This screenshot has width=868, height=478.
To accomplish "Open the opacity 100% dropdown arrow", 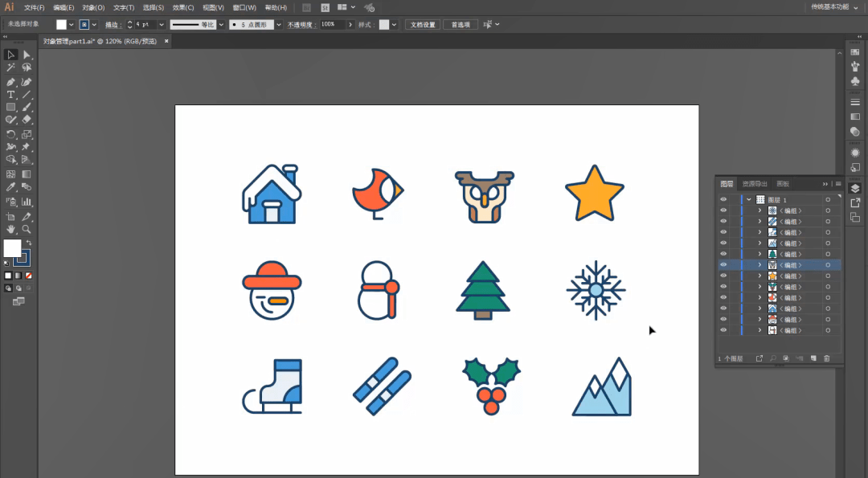I will point(350,24).
